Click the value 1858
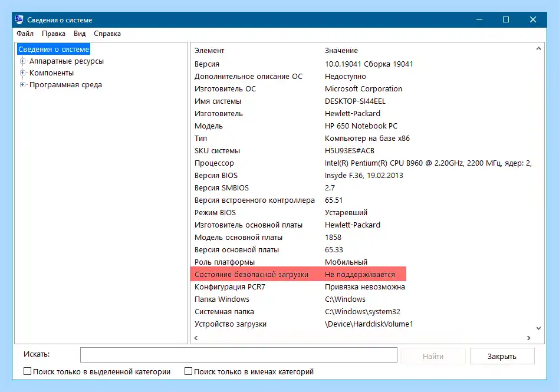The image size is (559, 392). pos(333,238)
